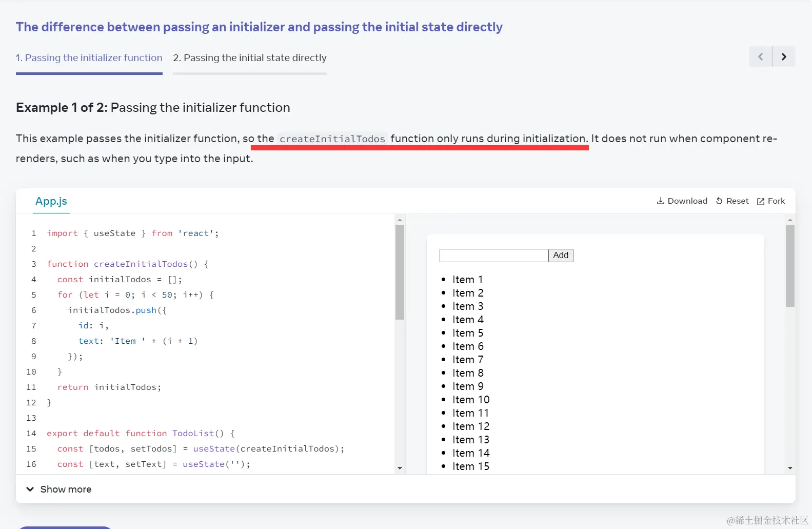
Task: Click the code editor scroll up arrow
Action: [400, 220]
